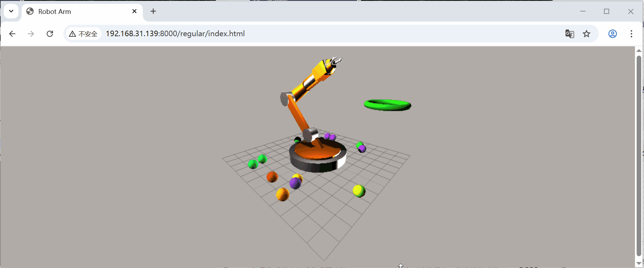This screenshot has height=268, width=644.
Task: Close the Robot Arm tab
Action: tap(134, 11)
